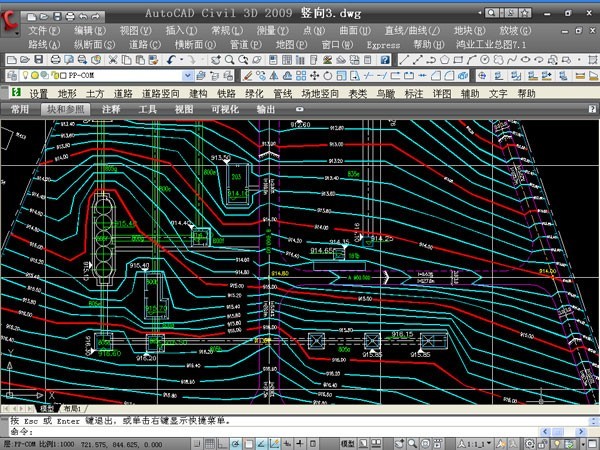Open the 文件(F) menu

(44, 31)
